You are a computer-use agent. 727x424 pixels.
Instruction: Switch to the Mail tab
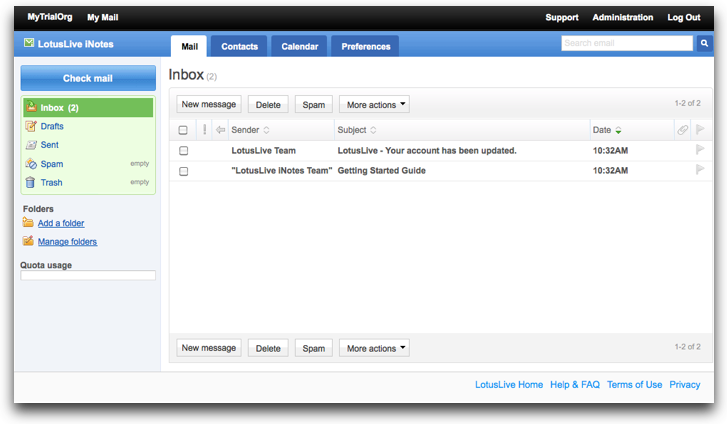point(189,46)
